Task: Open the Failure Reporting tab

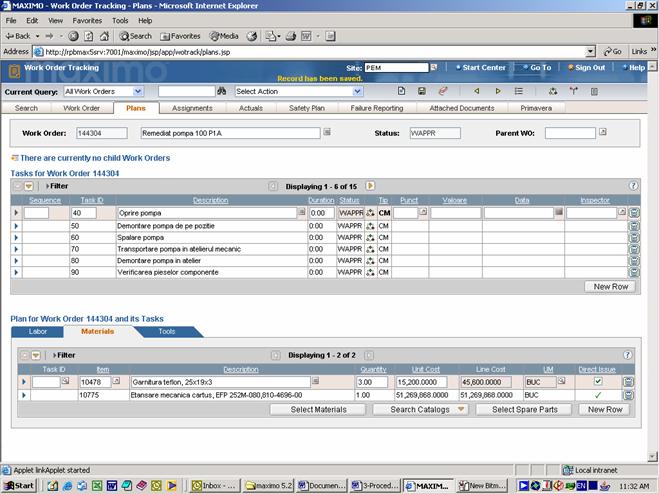Action: [x=377, y=108]
